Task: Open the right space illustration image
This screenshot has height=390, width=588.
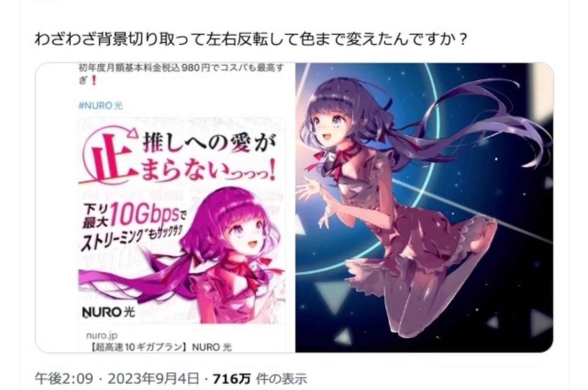Action: coord(424,207)
